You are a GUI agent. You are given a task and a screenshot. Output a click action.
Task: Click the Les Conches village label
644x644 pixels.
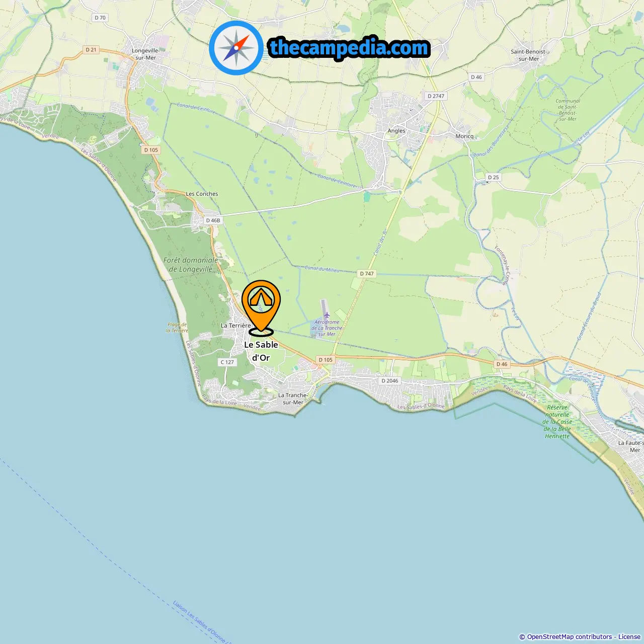click(202, 194)
